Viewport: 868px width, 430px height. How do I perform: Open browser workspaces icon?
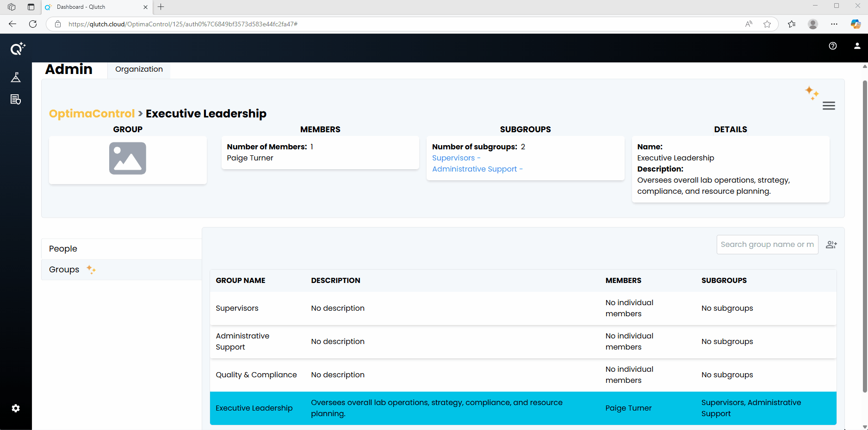(12, 7)
